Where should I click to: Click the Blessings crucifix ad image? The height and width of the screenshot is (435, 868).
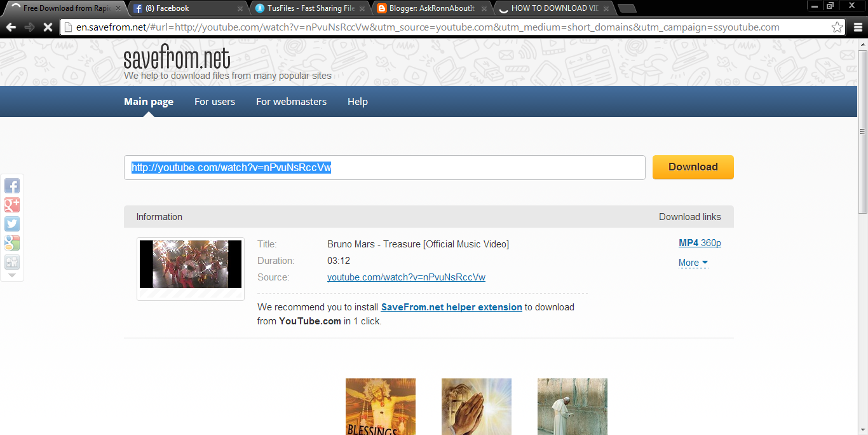pyautogui.click(x=381, y=406)
